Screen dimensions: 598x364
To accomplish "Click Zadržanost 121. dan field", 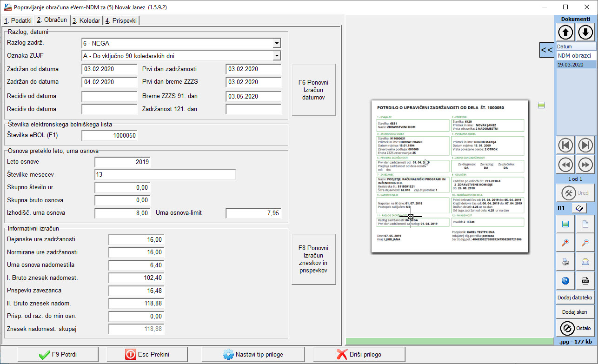I will click(x=253, y=109).
